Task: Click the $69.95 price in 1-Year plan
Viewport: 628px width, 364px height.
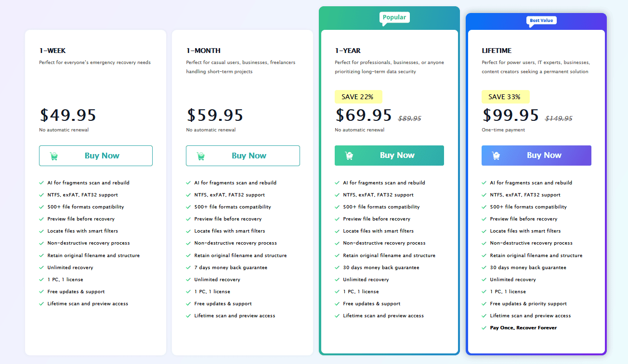Action: [364, 116]
